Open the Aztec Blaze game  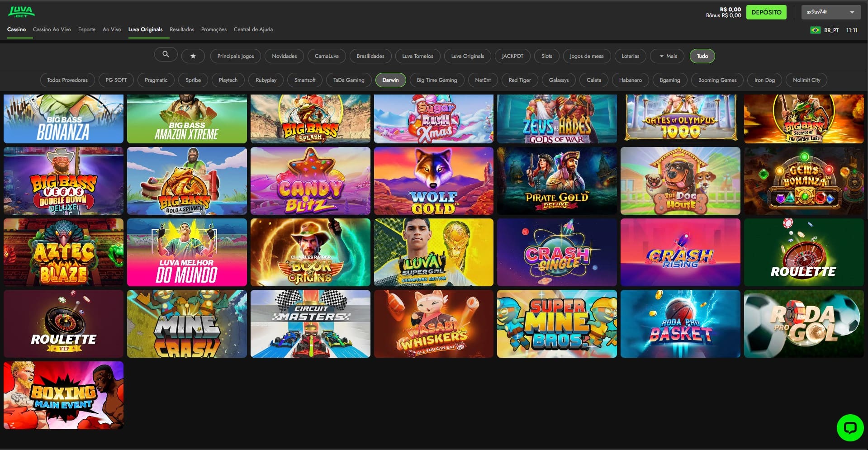coord(63,252)
